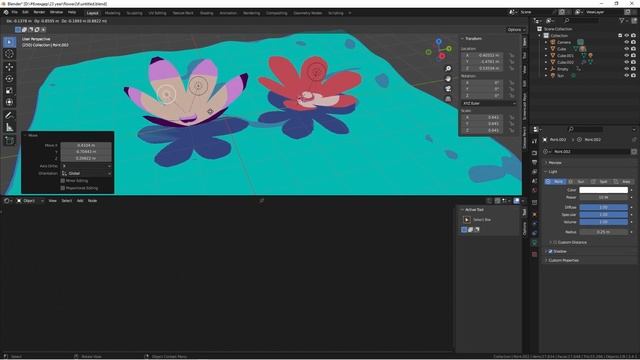The width and height of the screenshot is (640, 360).
Task: Open the Output properties tab icon
Action: pyautogui.click(x=534, y=162)
